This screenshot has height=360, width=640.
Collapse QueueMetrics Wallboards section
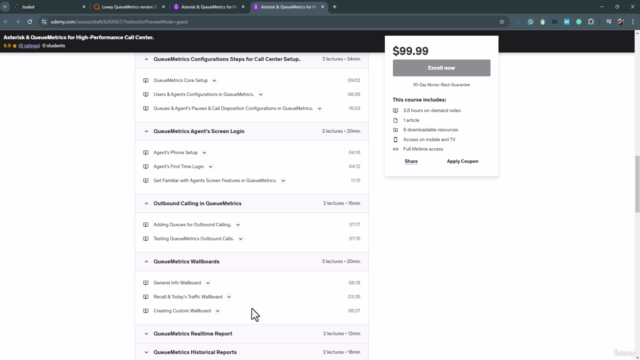pos(146,262)
